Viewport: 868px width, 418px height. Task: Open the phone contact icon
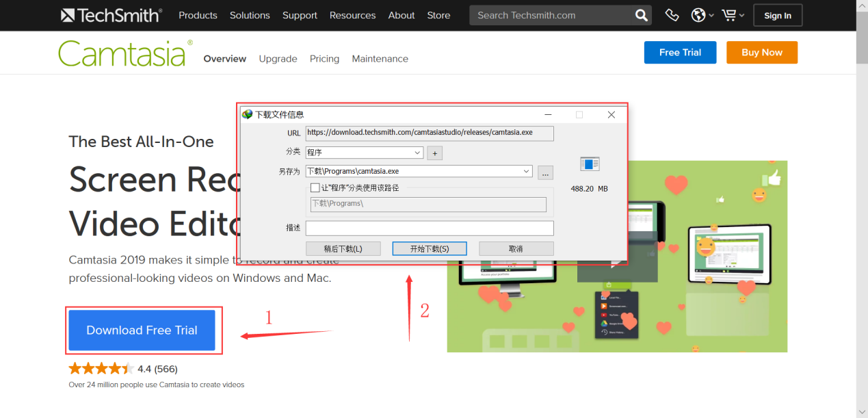[x=672, y=15]
